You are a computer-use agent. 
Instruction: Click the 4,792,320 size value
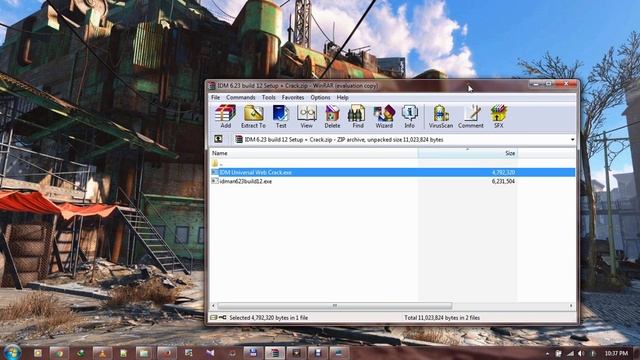click(x=503, y=172)
